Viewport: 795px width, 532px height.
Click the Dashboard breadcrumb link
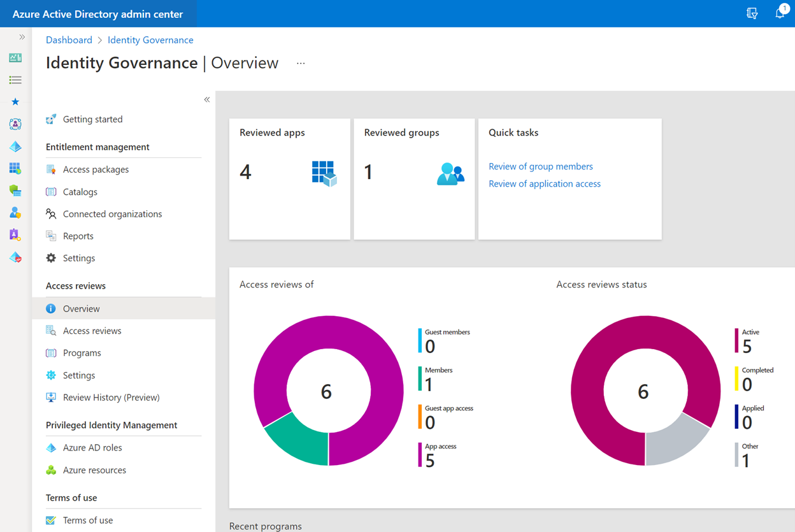(69, 40)
